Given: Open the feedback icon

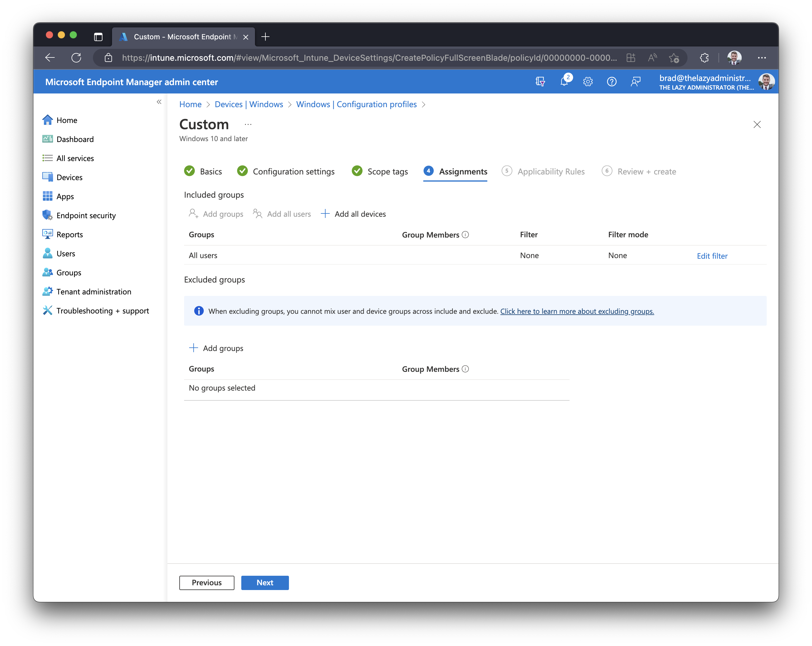Looking at the screenshot, I should [x=635, y=81].
